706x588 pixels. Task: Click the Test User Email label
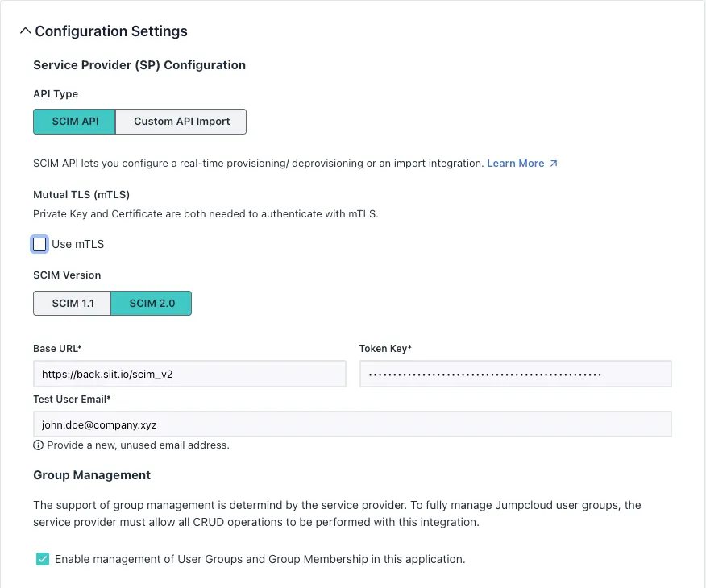point(72,399)
